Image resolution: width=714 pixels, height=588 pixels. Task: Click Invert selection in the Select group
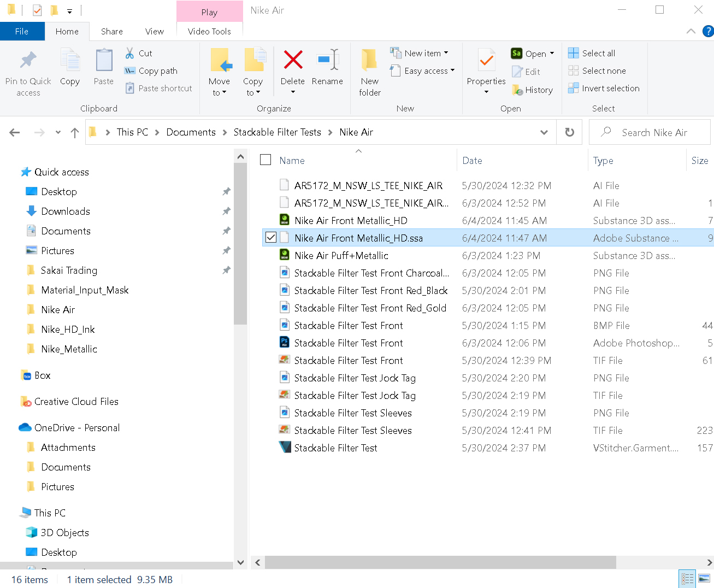(603, 88)
